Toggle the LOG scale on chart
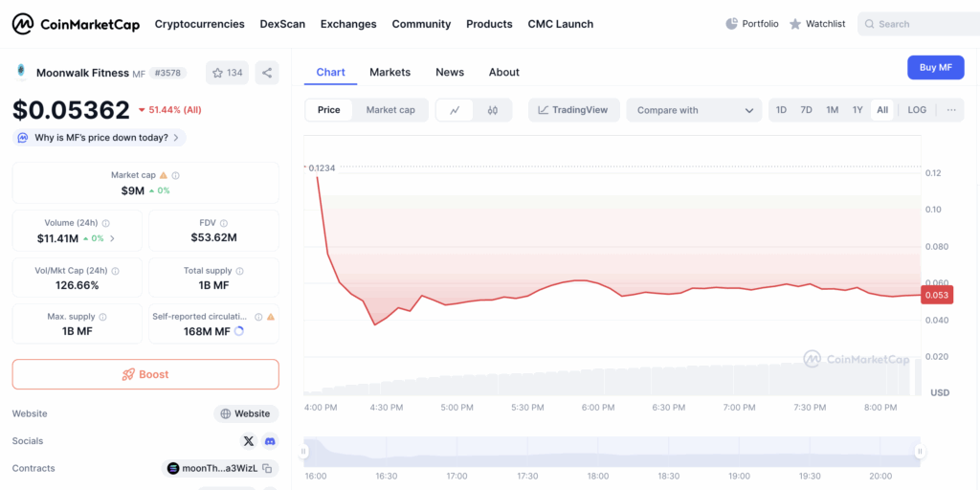The image size is (980, 490). [x=917, y=110]
